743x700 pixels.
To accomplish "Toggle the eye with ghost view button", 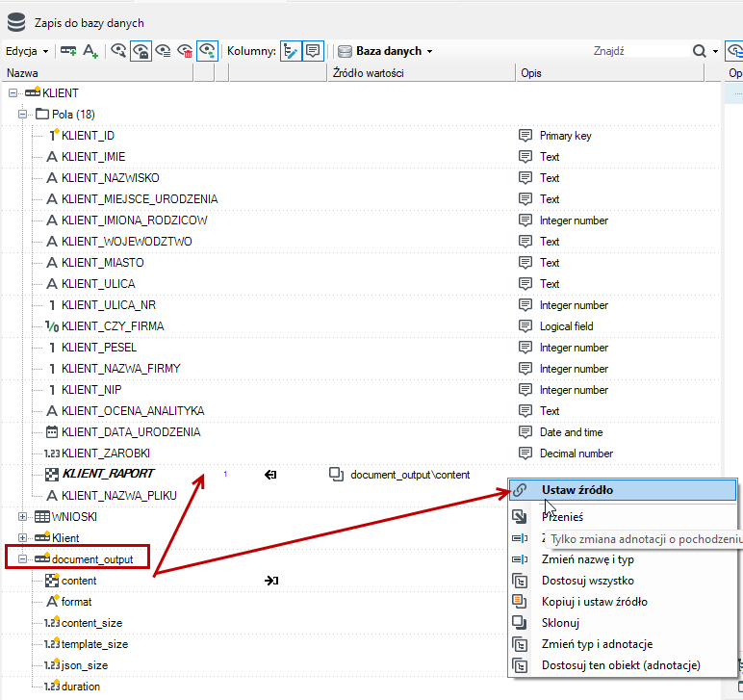I will pyautogui.click(x=141, y=51).
